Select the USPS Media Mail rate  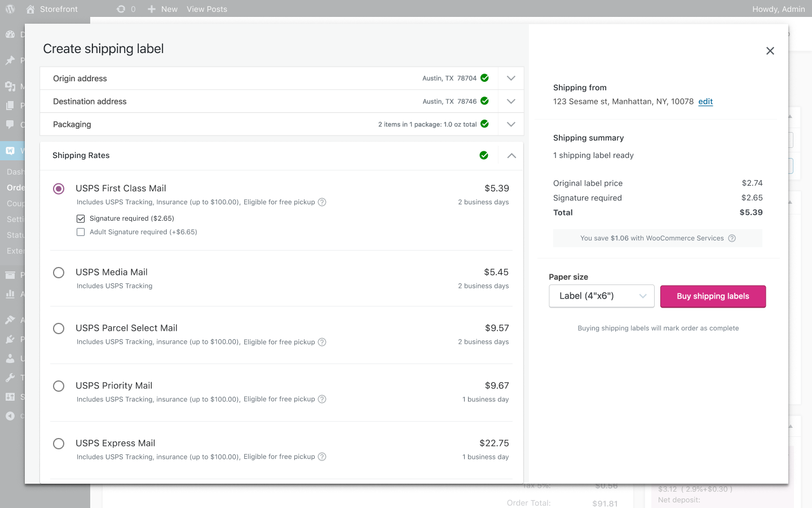(59, 273)
